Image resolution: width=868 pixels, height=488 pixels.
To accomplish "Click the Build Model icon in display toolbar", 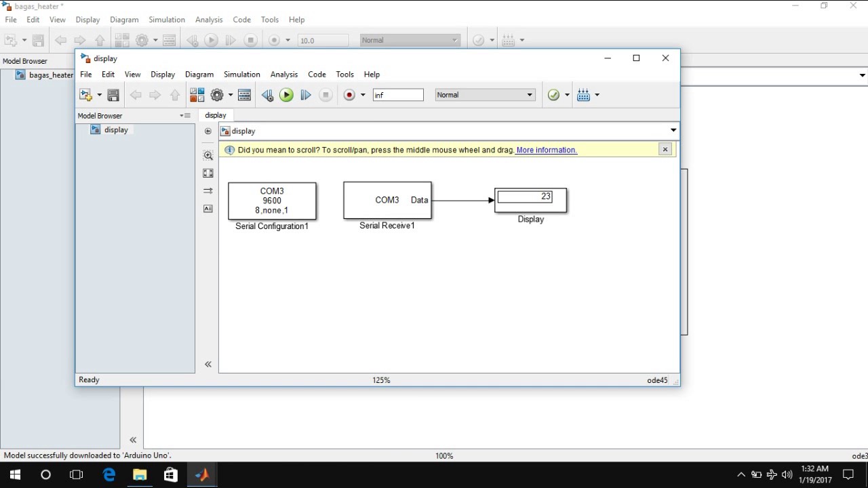I will pyautogui.click(x=583, y=95).
